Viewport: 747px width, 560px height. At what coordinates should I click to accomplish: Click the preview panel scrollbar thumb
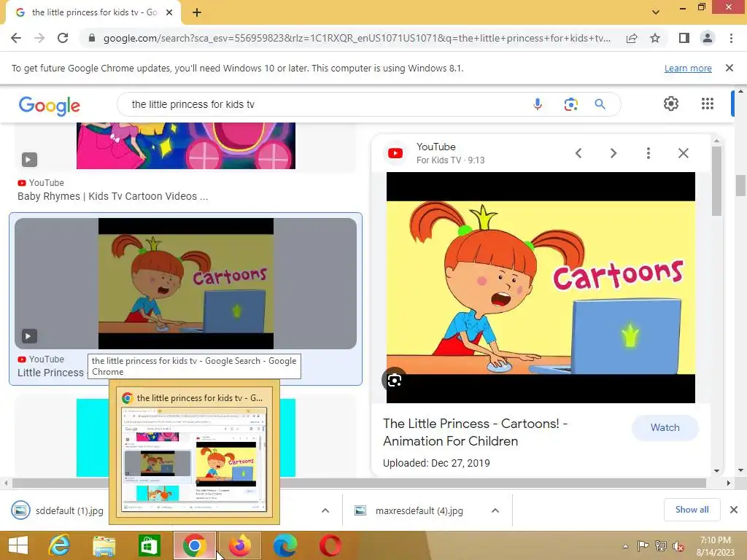pyautogui.click(x=716, y=181)
